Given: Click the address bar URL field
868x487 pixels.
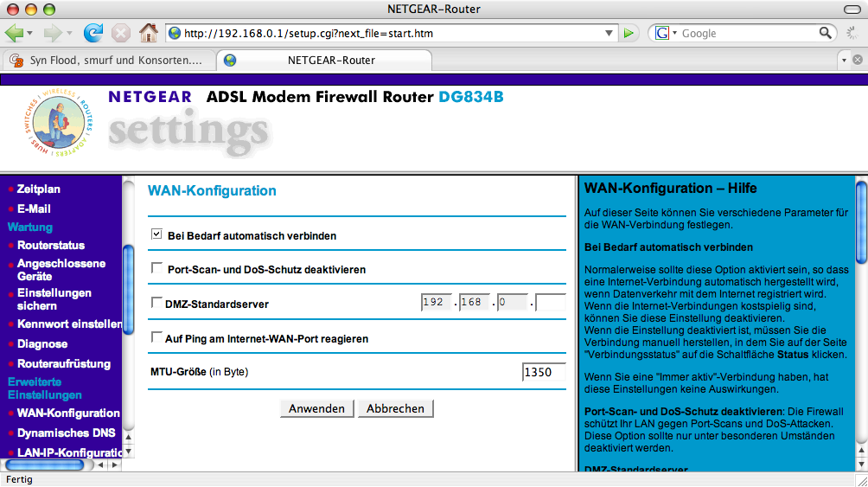Looking at the screenshot, I should pos(392,33).
